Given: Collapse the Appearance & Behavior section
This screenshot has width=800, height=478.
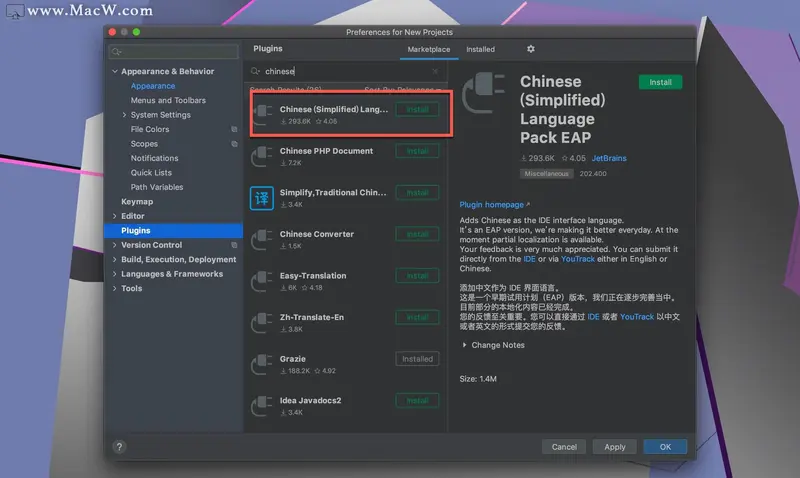Looking at the screenshot, I should click(114, 71).
